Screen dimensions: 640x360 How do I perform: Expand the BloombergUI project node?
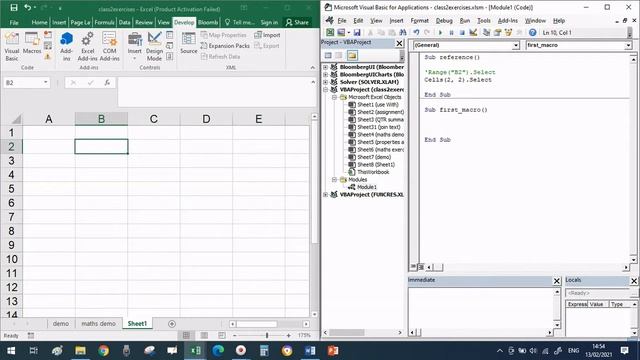[x=325, y=67]
